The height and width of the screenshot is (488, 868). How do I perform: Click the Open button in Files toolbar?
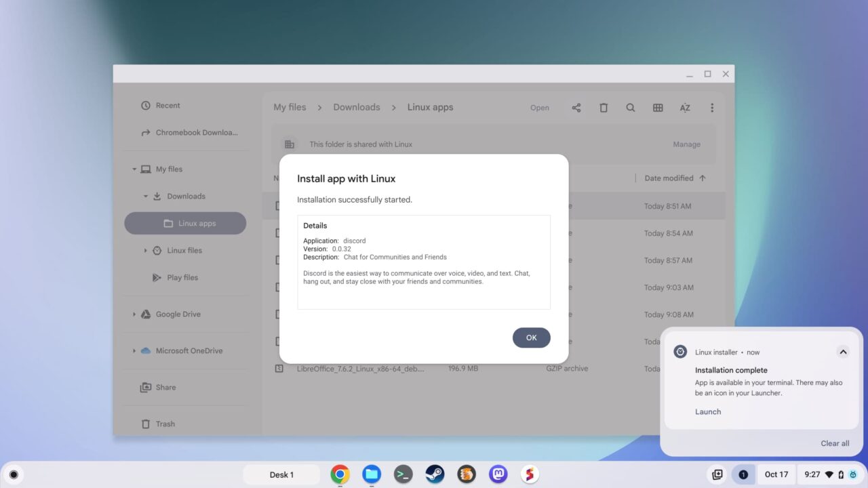coord(540,108)
